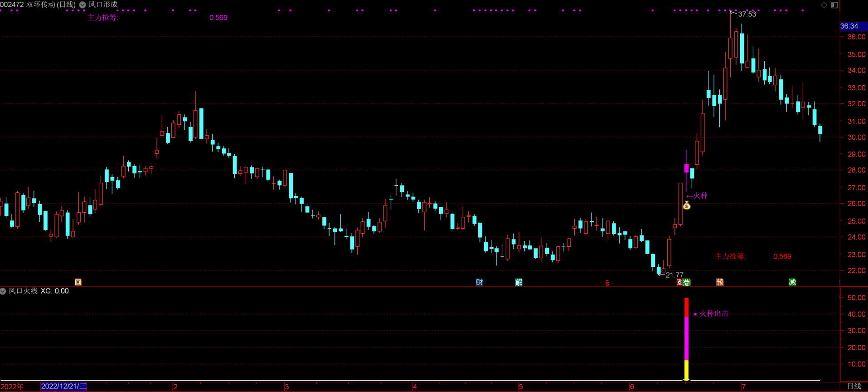Image resolution: width=868 pixels, height=392 pixels.
Task: Open the 风口火线 sub-indicator dropdown arrow
Action: [3, 291]
